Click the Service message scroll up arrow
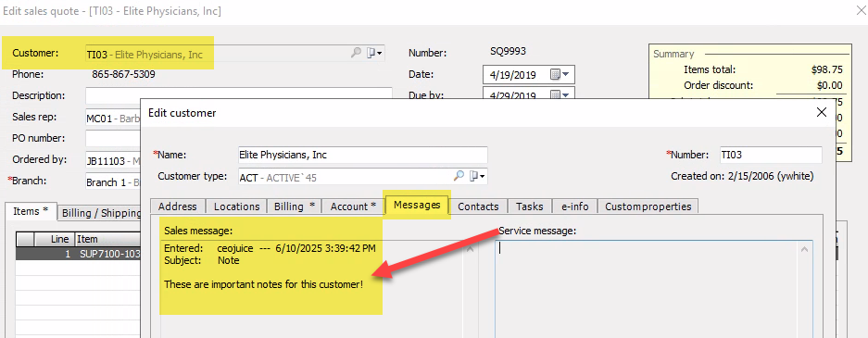The image size is (868, 338). point(805,250)
